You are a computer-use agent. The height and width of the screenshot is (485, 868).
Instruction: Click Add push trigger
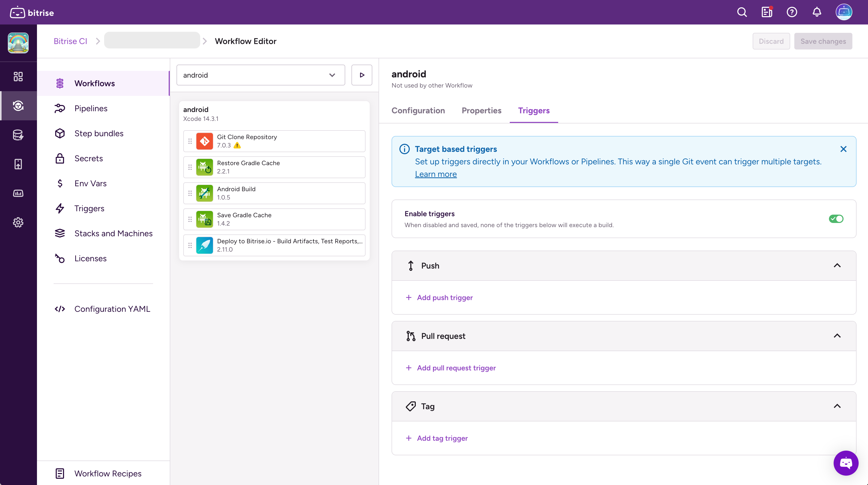[439, 298]
